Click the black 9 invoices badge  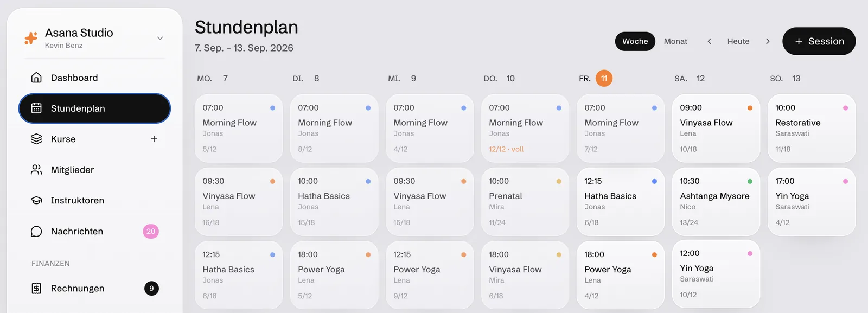[151, 288]
